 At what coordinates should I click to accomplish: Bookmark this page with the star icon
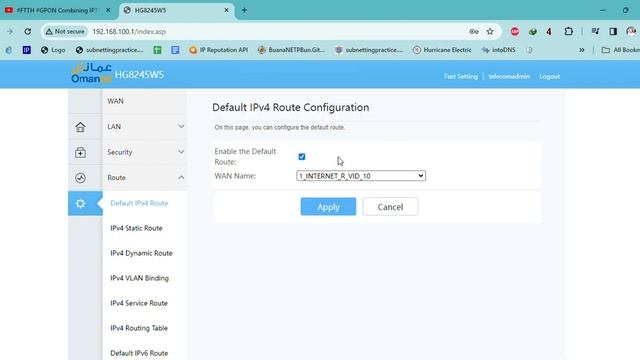coord(490,31)
